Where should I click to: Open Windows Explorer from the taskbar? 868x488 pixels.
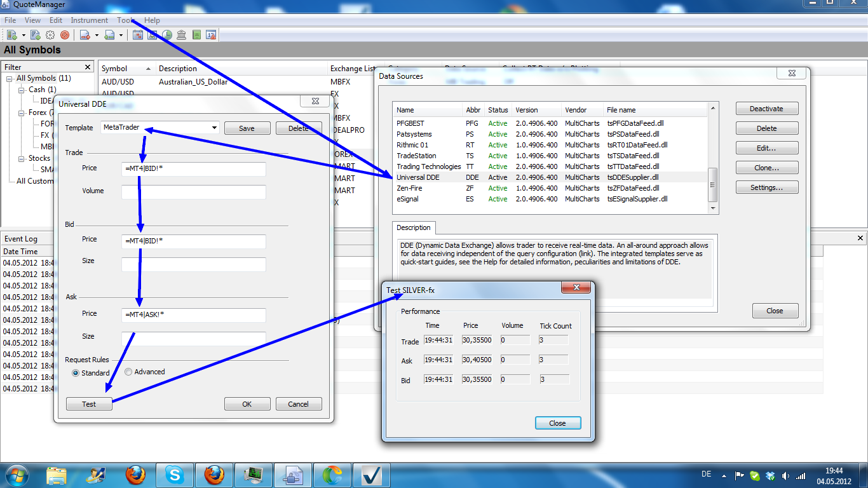[x=57, y=475]
